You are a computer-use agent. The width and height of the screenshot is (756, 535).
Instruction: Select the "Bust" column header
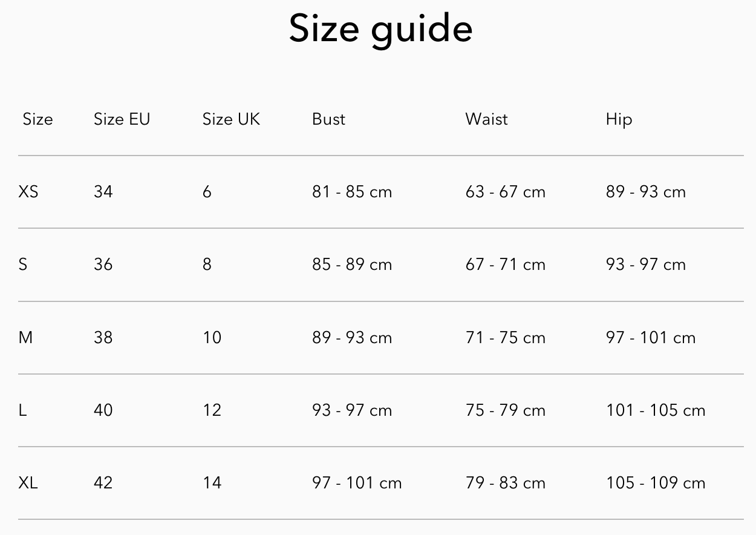tap(328, 119)
